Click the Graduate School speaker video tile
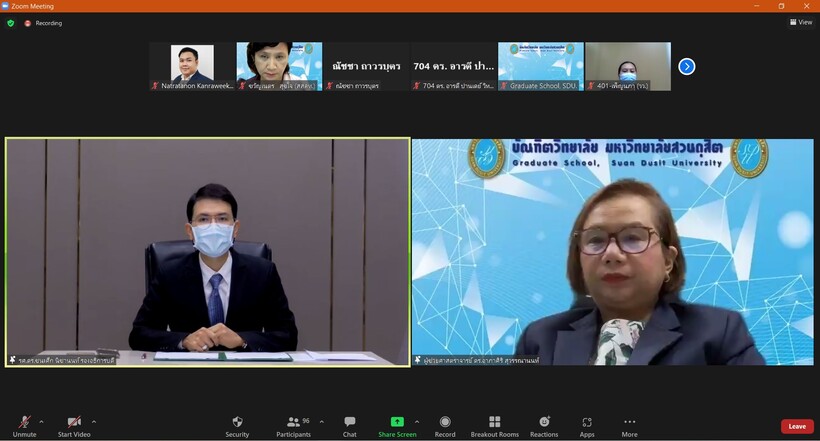Image resolution: width=820 pixels, height=441 pixels. [x=613, y=252]
